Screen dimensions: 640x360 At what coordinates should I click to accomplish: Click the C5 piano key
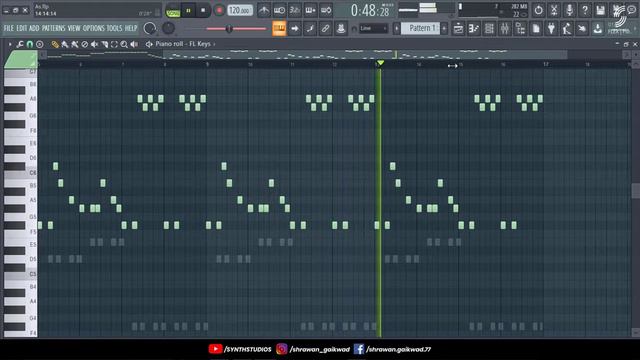pyautogui.click(x=20, y=274)
